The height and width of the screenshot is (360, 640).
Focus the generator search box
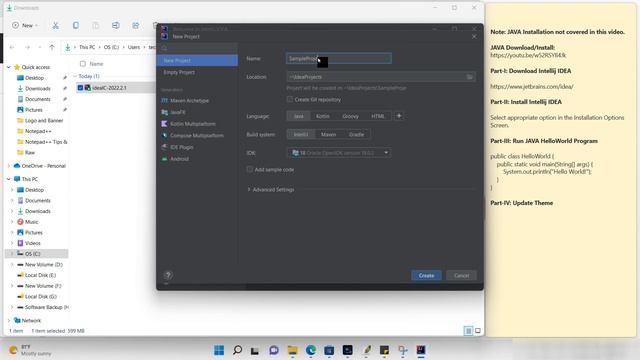197,48
